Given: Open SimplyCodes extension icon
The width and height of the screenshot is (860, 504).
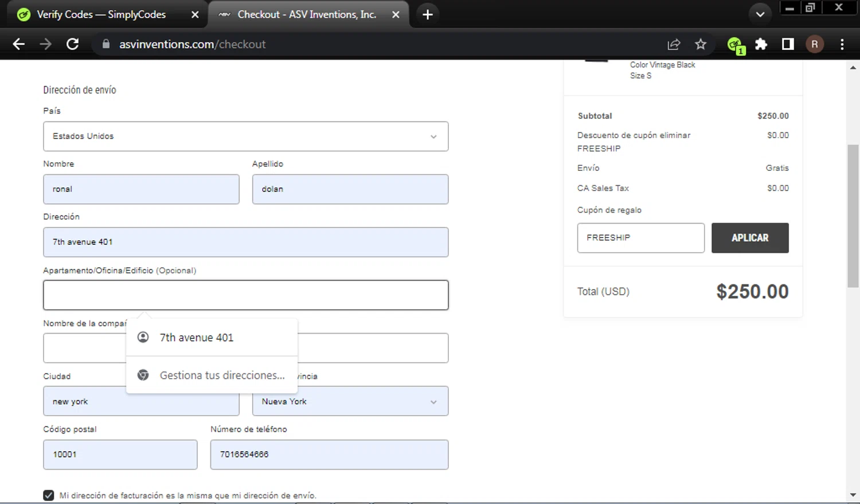Looking at the screenshot, I should click(736, 45).
